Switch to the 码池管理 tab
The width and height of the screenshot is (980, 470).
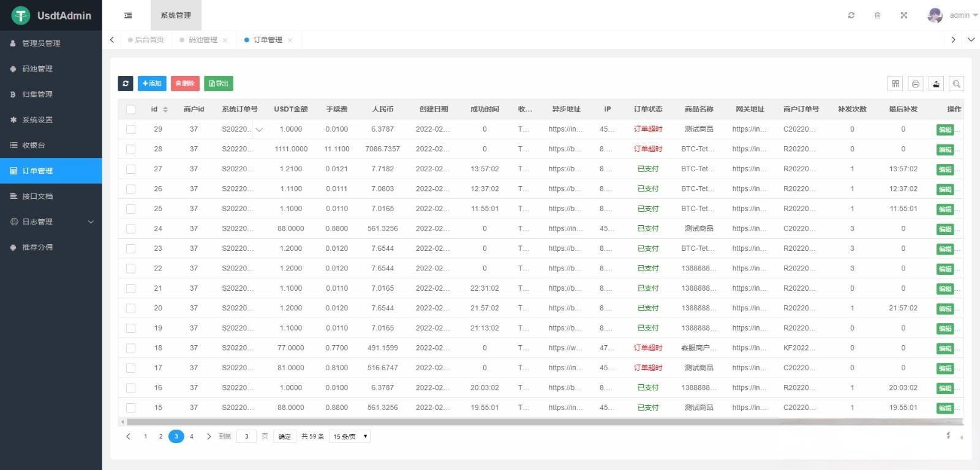tap(203, 40)
